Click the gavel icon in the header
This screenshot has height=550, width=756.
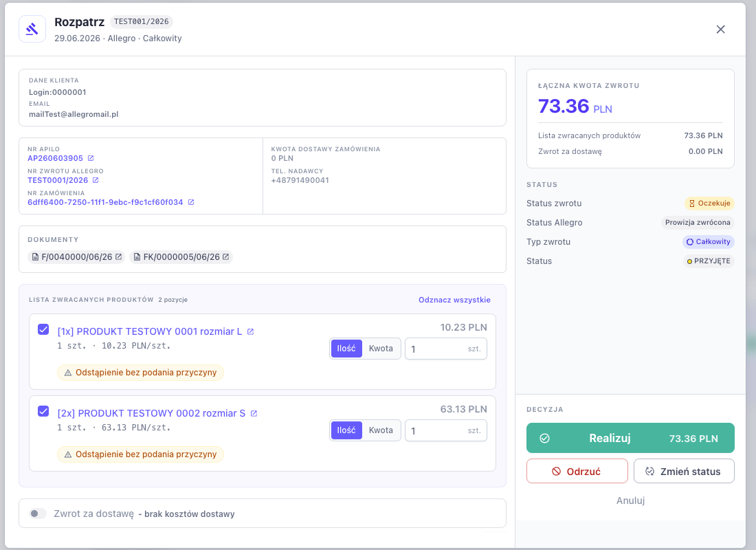point(32,29)
